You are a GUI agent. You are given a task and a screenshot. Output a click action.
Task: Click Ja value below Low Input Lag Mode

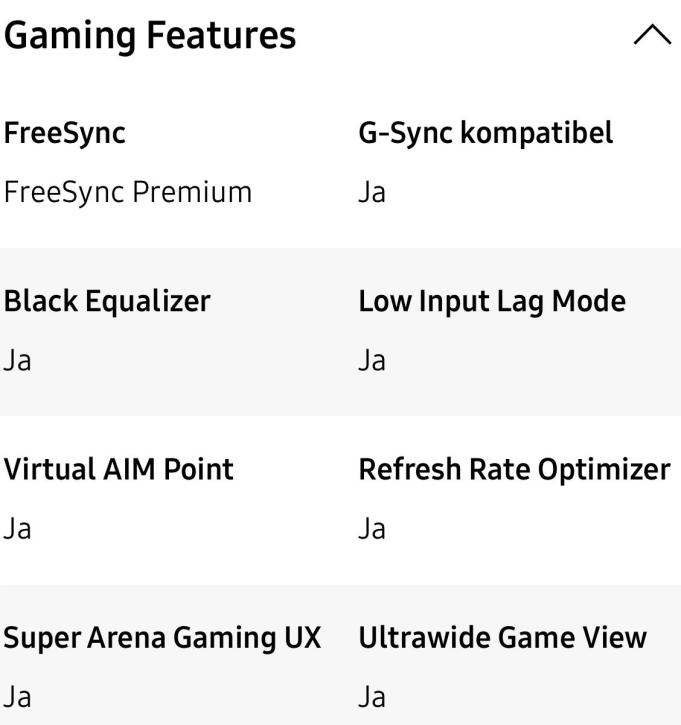[372, 360]
